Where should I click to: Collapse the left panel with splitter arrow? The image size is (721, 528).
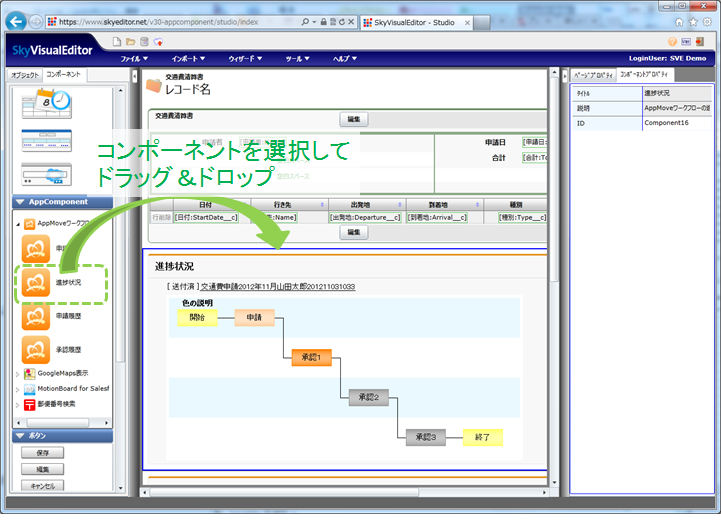[x=135, y=76]
